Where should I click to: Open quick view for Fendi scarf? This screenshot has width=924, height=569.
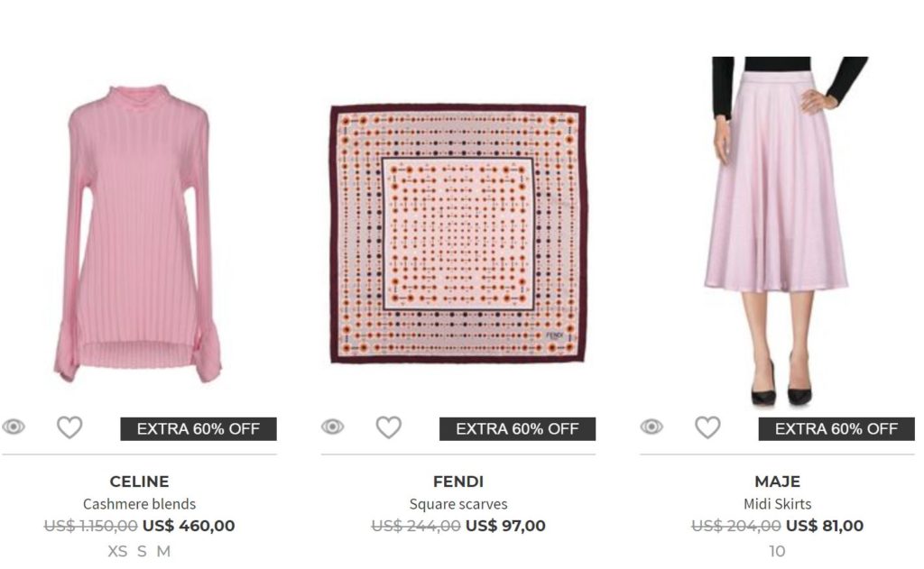pos(332,427)
